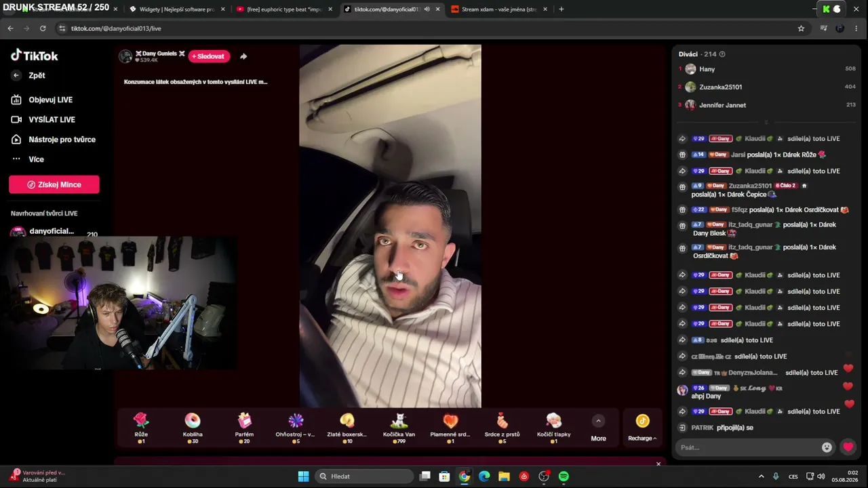Click the TikTok logo
The height and width of the screenshot is (488, 868).
[x=35, y=56]
